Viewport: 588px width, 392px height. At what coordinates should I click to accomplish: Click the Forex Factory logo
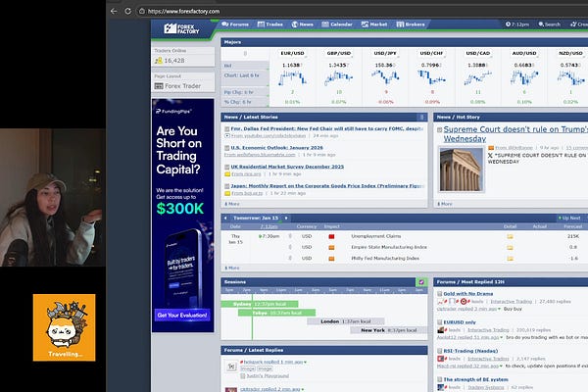point(181,28)
